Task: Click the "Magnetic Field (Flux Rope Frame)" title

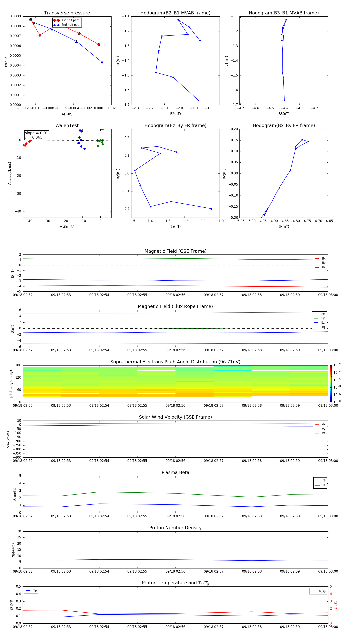Action: (175, 307)
